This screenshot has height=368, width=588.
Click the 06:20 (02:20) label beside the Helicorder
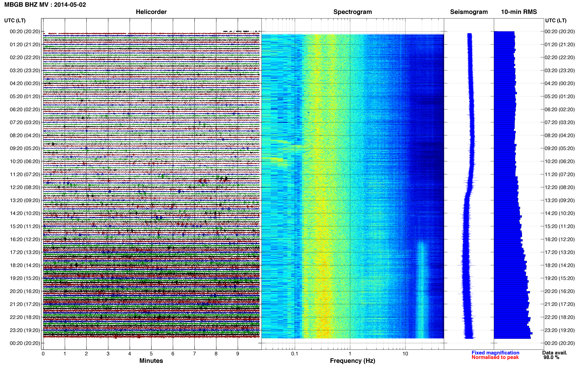25,110
